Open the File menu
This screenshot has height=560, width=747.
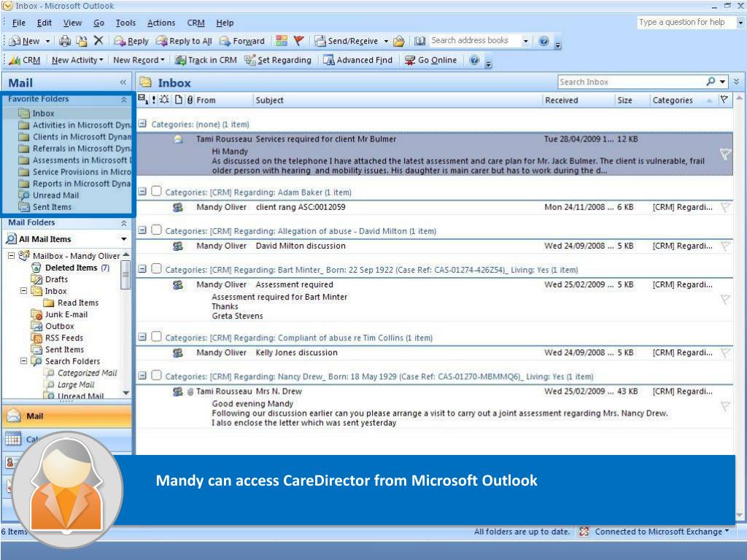coord(18,23)
